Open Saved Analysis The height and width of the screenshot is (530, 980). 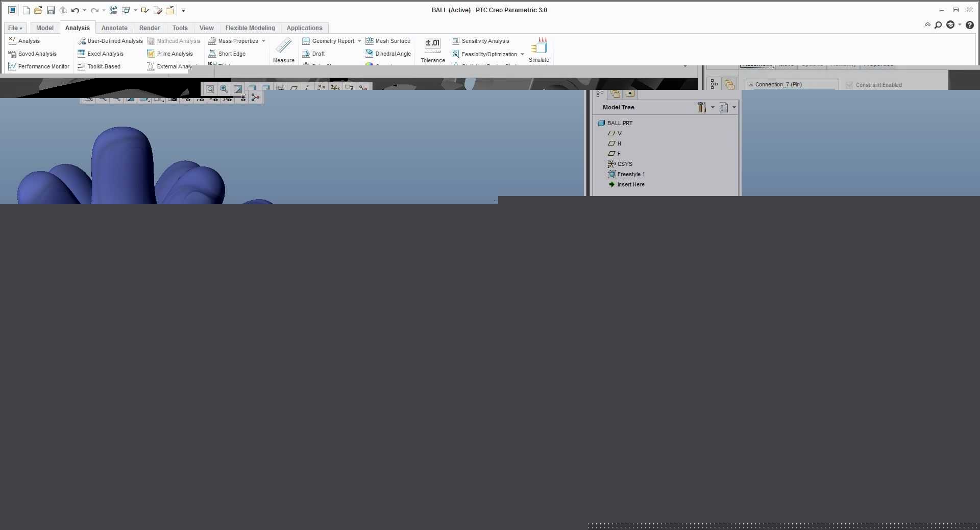(x=32, y=54)
